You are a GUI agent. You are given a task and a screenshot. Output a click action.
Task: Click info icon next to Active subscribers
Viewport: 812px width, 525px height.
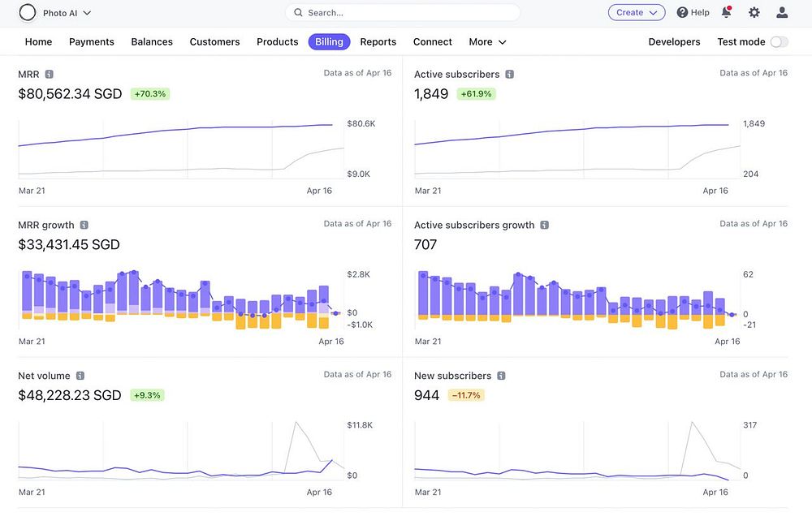coord(510,74)
